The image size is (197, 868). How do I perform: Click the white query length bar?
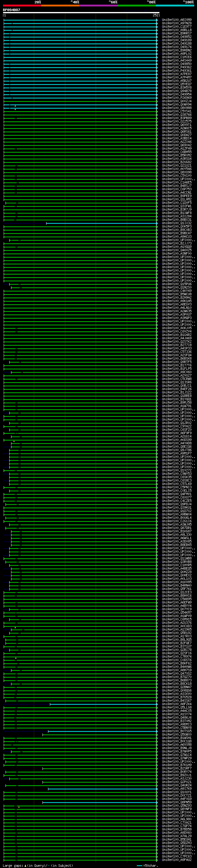(81, 12)
